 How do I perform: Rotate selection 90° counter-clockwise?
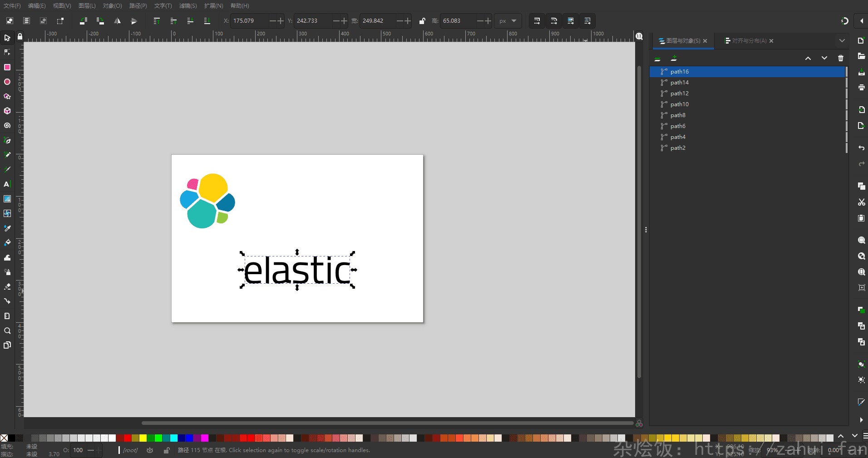[x=83, y=21]
